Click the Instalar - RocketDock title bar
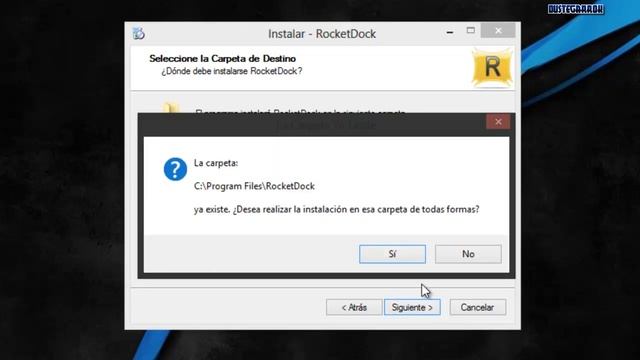Viewport: 640px width, 360px height. tap(322, 33)
